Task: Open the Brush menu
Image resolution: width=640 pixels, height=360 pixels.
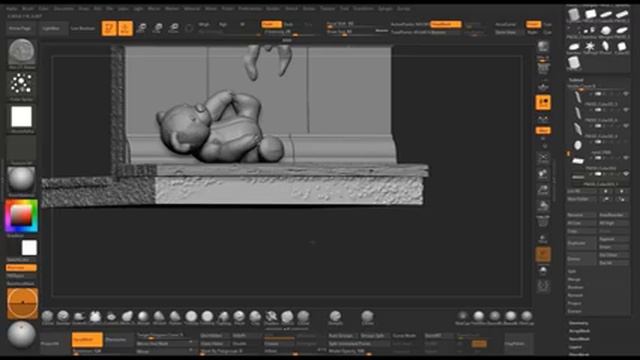Action: click(28, 9)
